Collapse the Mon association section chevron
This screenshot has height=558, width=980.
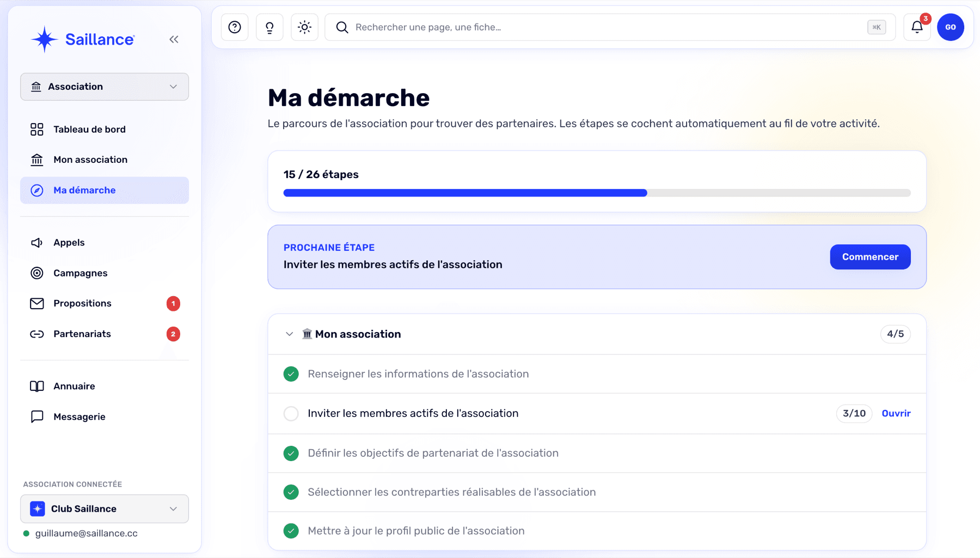point(289,334)
